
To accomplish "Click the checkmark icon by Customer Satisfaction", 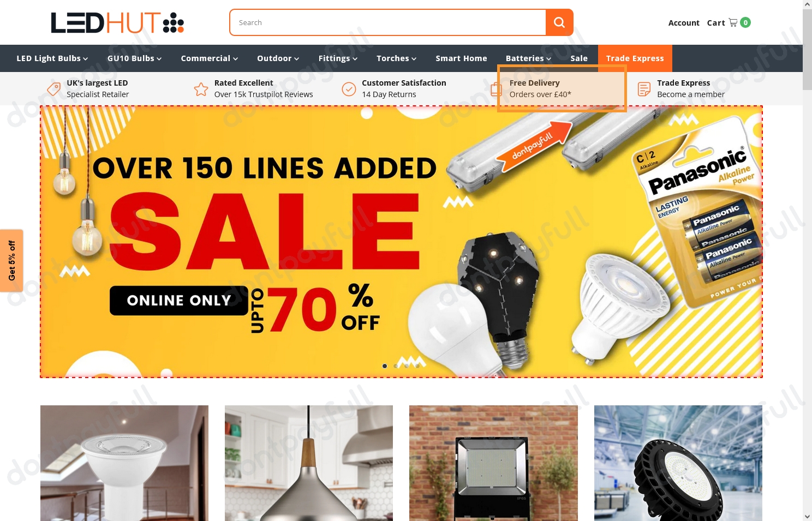I will click(349, 89).
